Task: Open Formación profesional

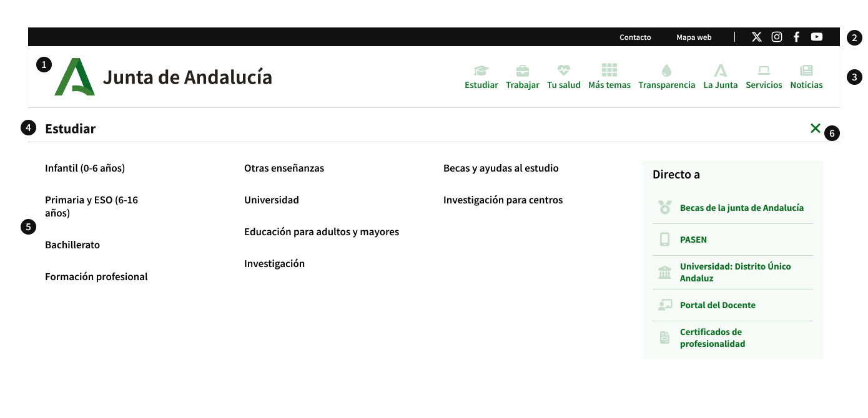Action: [96, 277]
